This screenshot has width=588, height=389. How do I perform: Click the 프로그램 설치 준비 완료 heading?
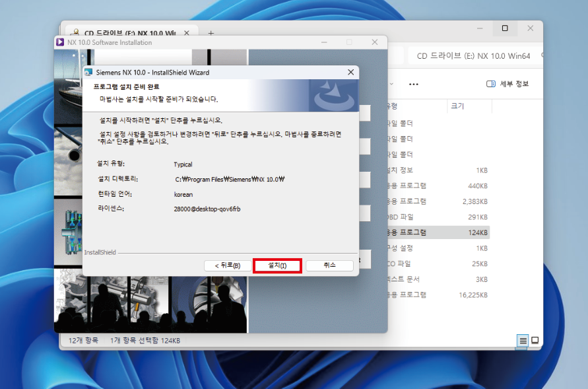pyautogui.click(x=126, y=87)
